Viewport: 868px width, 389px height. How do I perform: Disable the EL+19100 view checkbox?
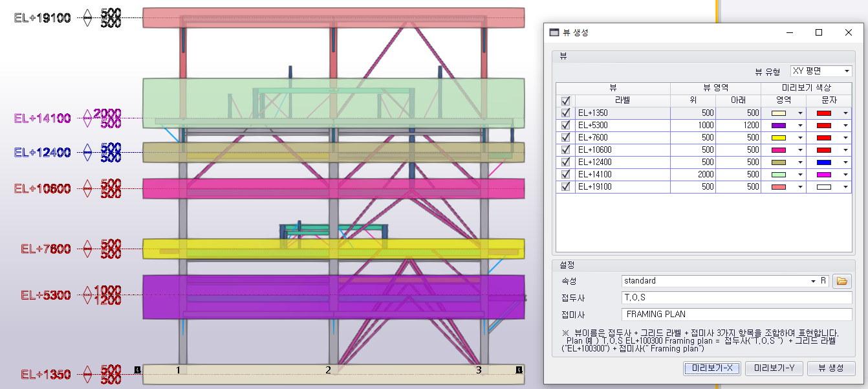coord(566,186)
